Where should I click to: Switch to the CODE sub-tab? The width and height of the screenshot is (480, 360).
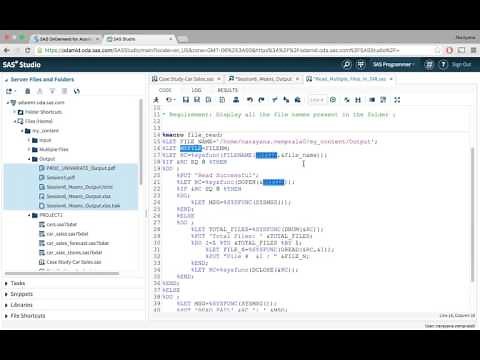coord(165,90)
